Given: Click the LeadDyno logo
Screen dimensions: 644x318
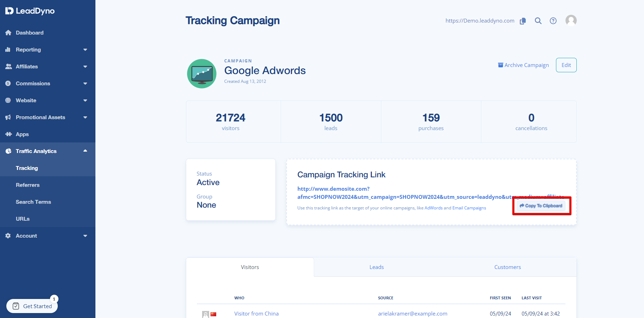Looking at the screenshot, I should pos(30,11).
